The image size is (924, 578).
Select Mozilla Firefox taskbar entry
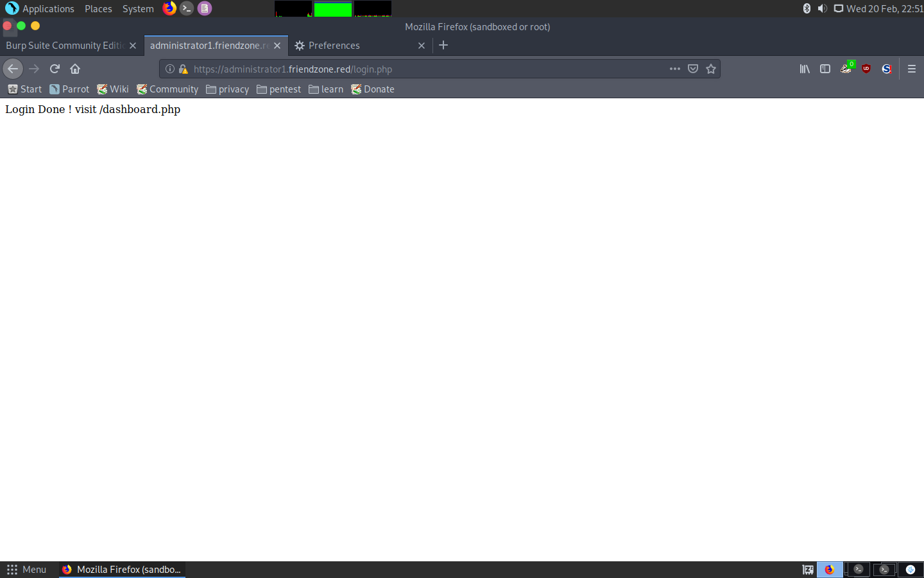pos(122,570)
